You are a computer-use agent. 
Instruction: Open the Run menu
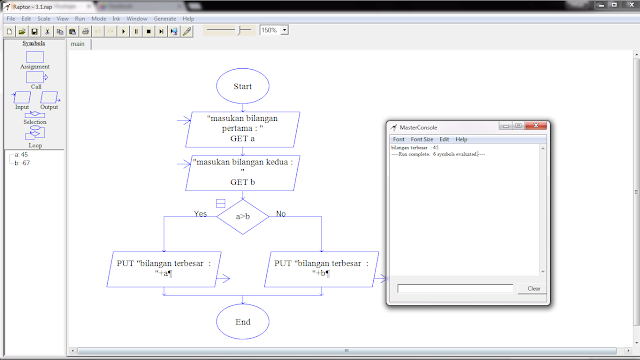pos(80,19)
